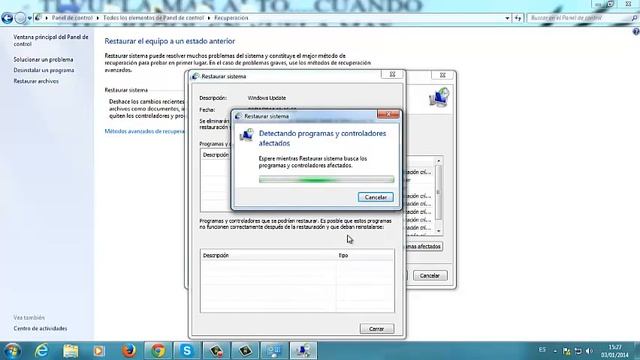Open Skype from the taskbar
The height and width of the screenshot is (360, 640).
(x=187, y=351)
